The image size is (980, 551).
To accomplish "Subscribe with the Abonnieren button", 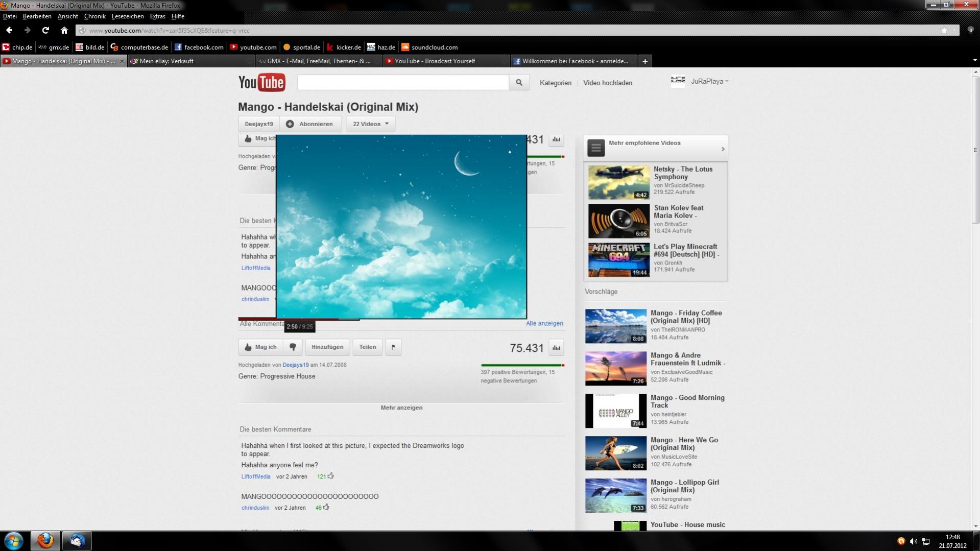I will 310,124.
